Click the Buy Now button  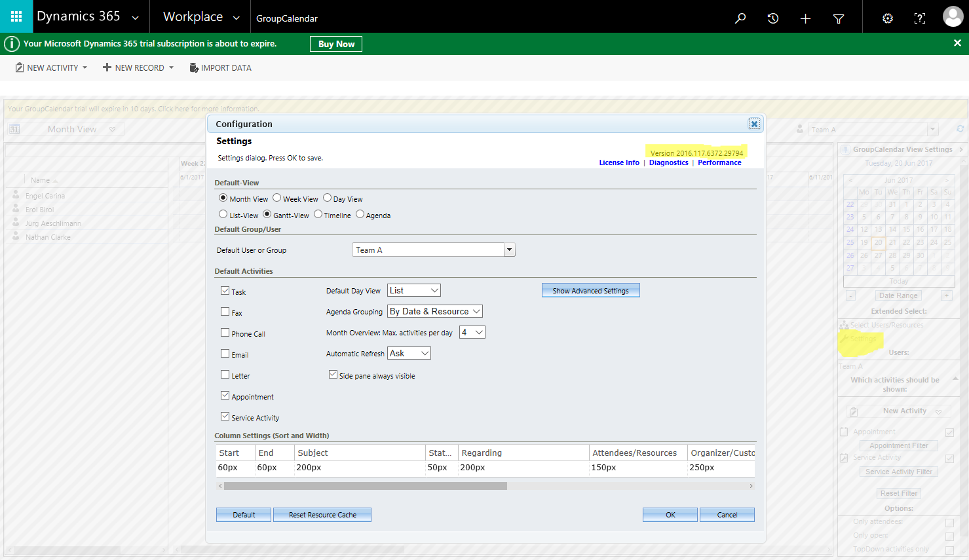click(336, 44)
